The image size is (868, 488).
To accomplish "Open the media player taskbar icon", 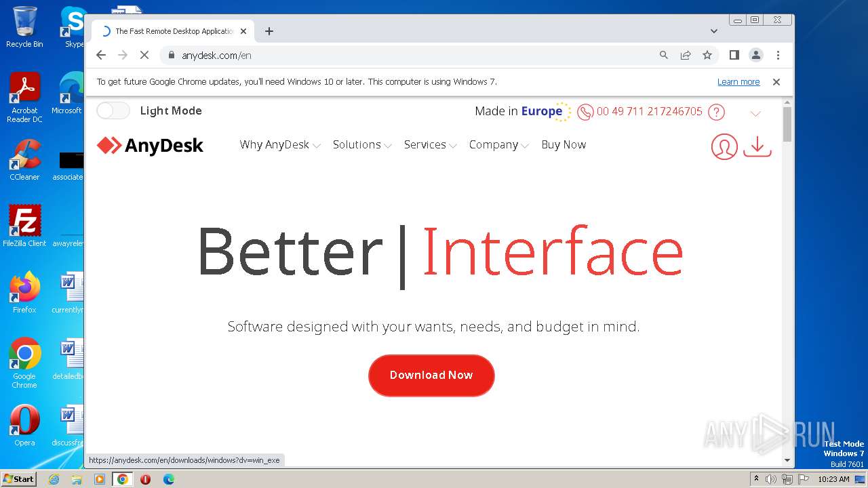I will click(100, 479).
